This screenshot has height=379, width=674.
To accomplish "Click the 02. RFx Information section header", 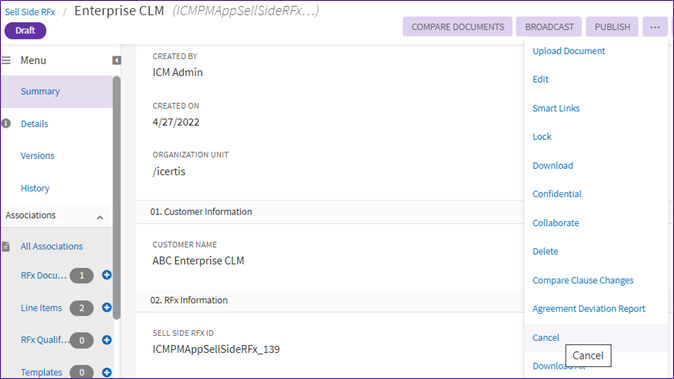I will pos(189,300).
